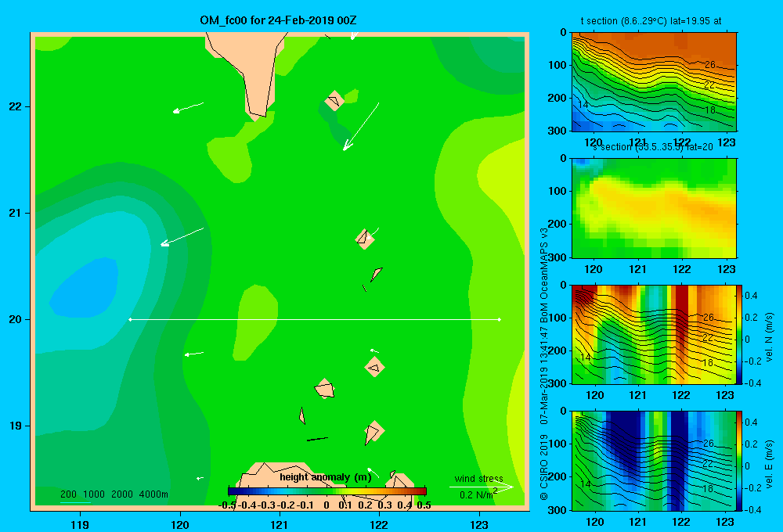
Task: Click the '-0.5' tick on the height anomaly scale
Action: point(227,505)
